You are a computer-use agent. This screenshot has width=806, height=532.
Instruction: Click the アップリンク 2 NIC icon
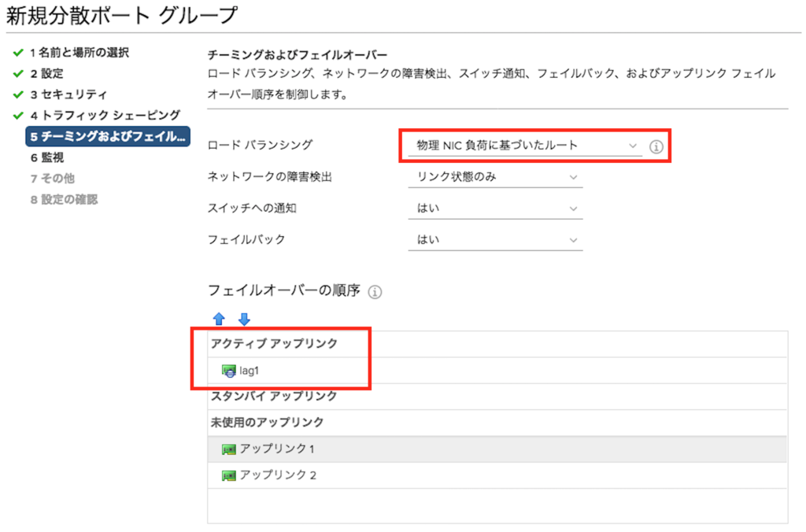pos(229,475)
